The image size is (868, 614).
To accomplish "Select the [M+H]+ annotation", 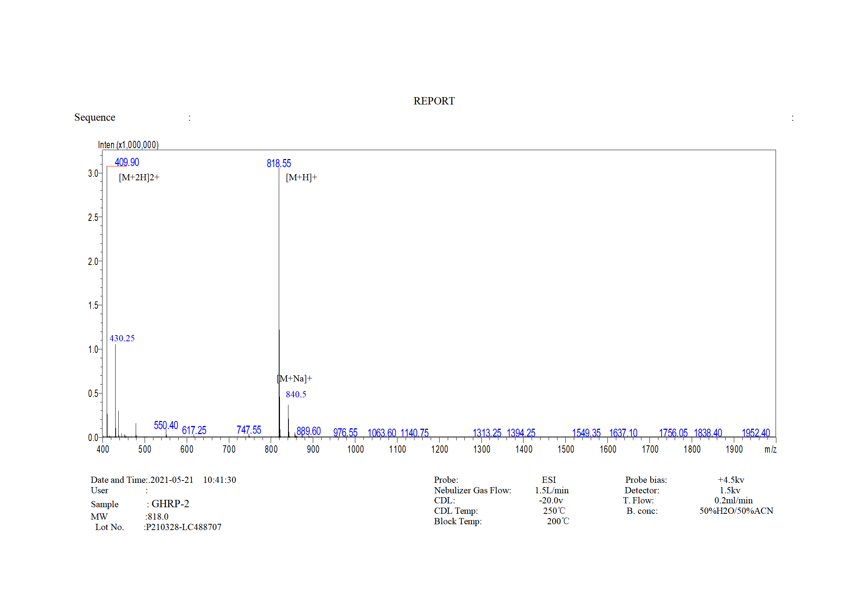I will click(x=301, y=177).
